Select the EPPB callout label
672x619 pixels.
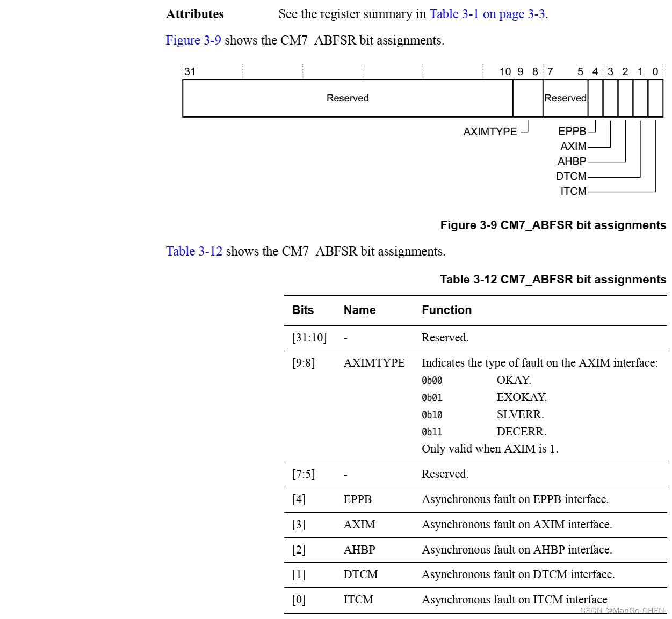[572, 130]
